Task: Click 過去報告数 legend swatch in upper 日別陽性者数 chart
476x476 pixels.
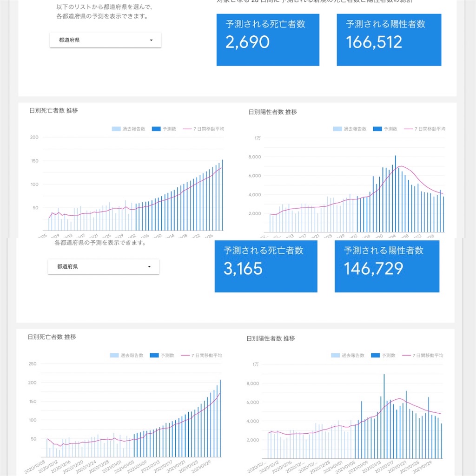Action: coord(337,129)
